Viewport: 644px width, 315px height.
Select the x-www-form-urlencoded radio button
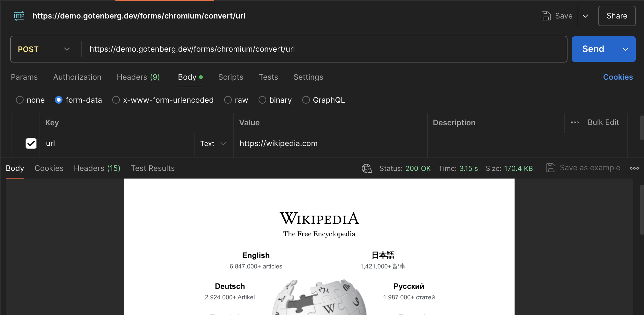pos(116,100)
